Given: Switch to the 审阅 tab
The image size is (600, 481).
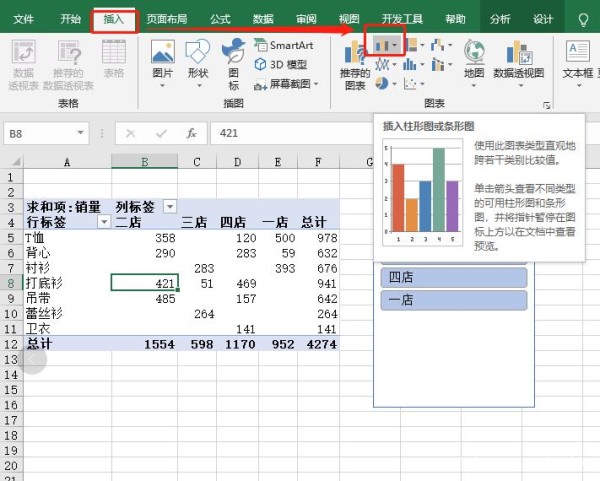Looking at the screenshot, I should [306, 19].
